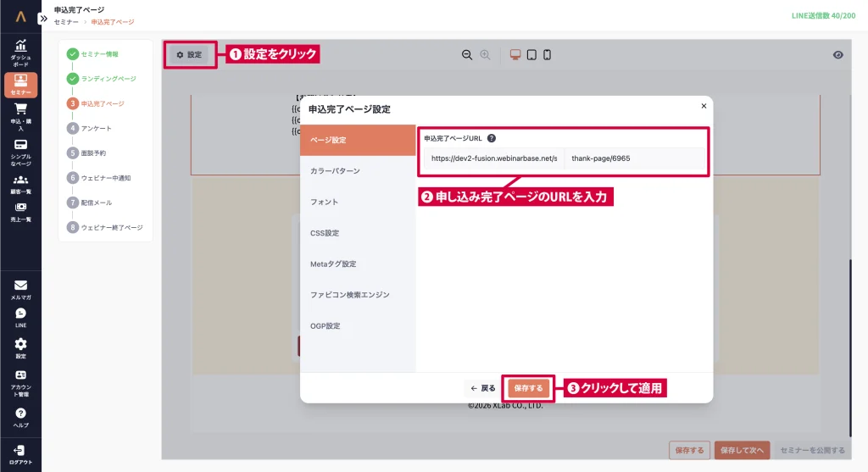Viewport: 868px width, 472px height.
Task: Open the OGP設定 tab
Action: coord(325,326)
